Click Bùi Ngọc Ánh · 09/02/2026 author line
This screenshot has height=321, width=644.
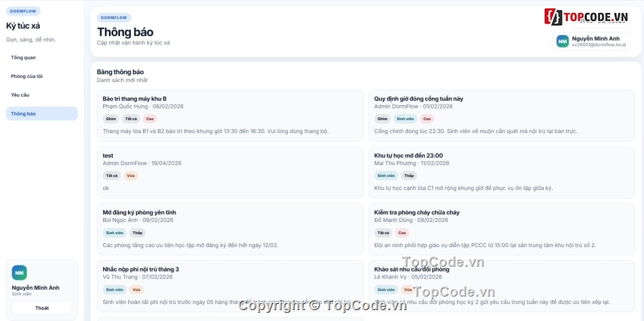(x=138, y=220)
